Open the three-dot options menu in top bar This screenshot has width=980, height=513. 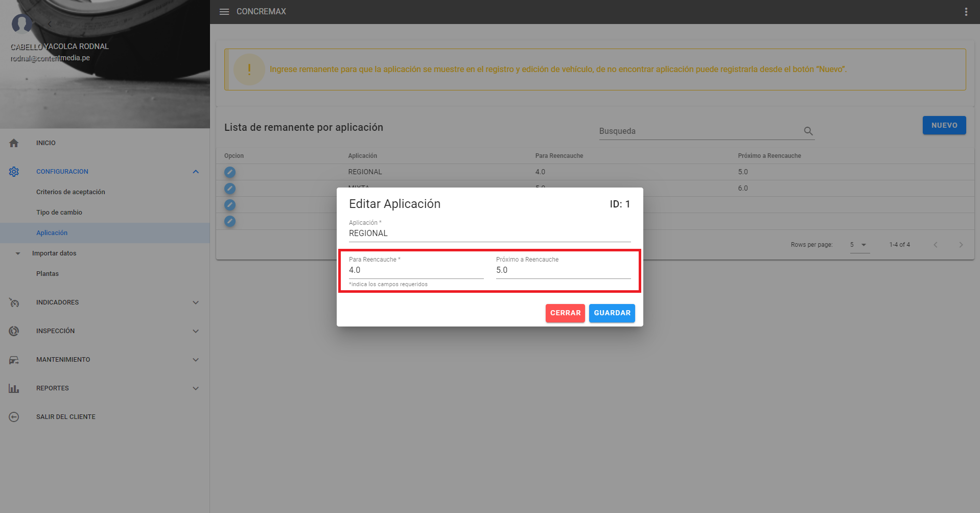966,12
